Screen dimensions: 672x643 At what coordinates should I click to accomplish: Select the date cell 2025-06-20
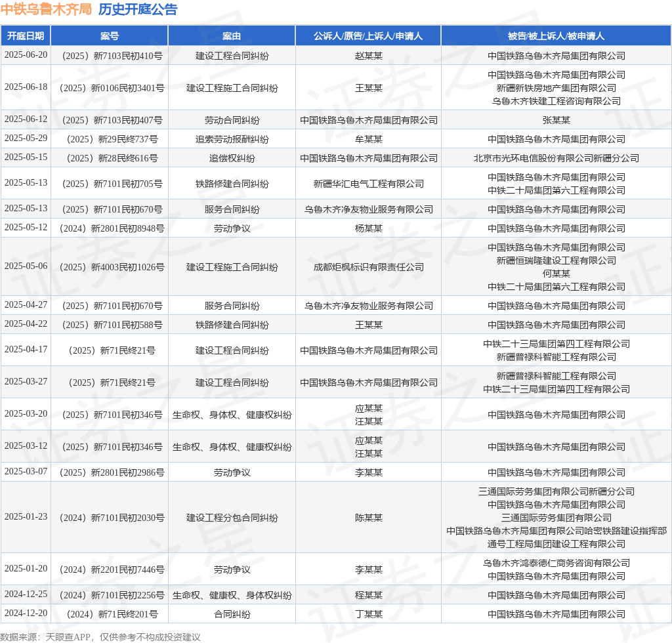pos(26,55)
